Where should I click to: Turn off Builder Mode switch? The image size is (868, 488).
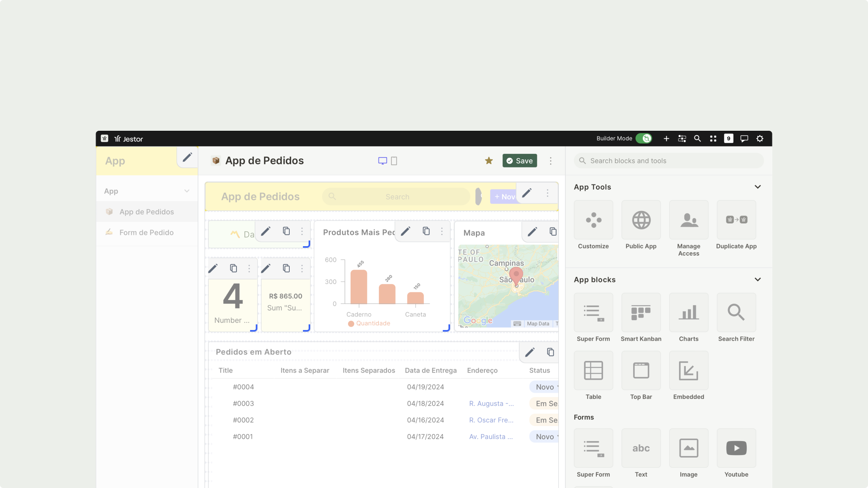644,138
